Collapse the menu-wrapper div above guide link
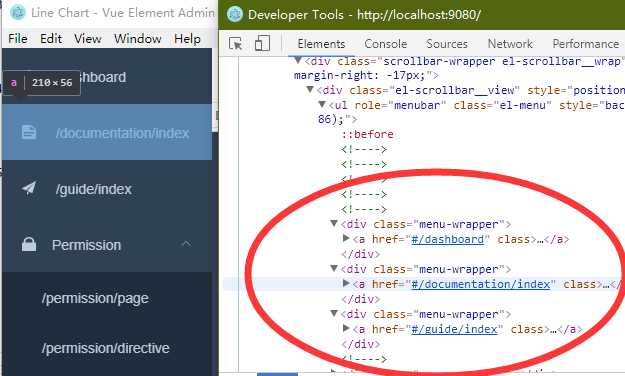Screen dimensions: 625x376 coord(334,313)
